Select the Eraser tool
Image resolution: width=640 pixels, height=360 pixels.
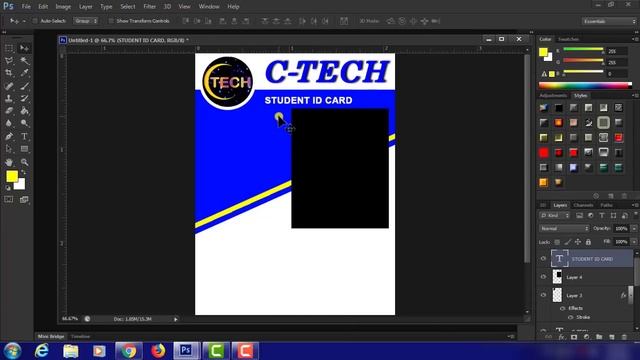coord(9,111)
